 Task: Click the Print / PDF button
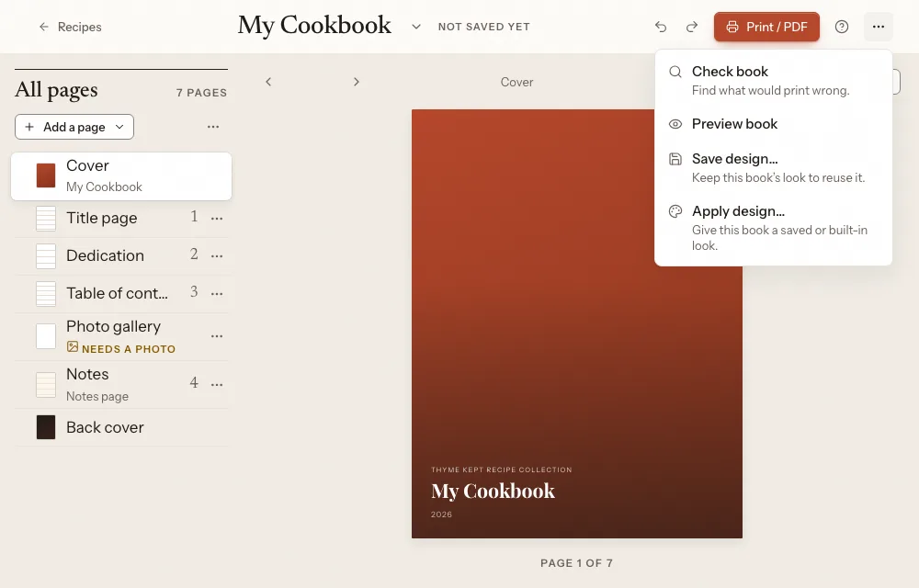(x=766, y=27)
